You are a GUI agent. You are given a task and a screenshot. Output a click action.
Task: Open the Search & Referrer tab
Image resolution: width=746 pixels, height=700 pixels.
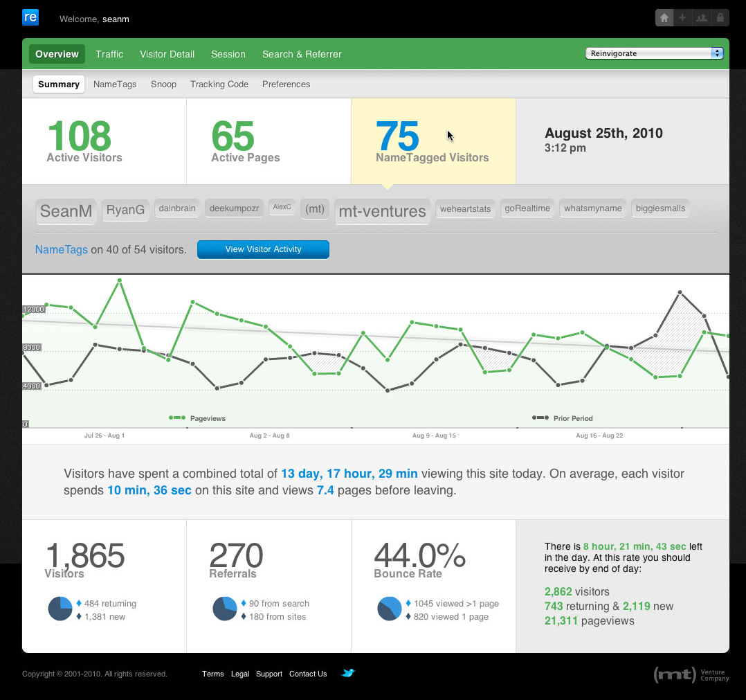[x=302, y=54]
